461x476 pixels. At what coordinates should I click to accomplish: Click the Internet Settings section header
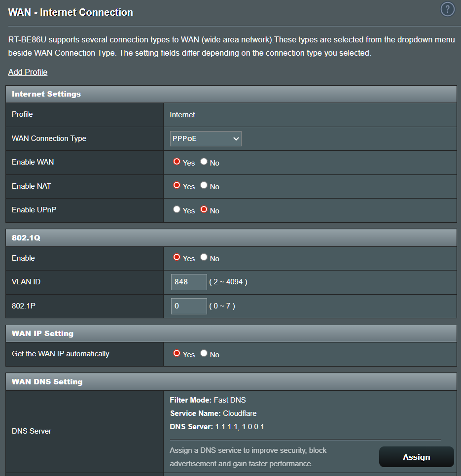pos(46,94)
